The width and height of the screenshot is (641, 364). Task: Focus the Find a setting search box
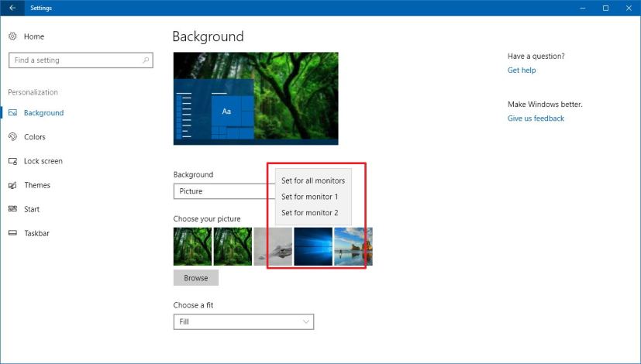click(81, 60)
